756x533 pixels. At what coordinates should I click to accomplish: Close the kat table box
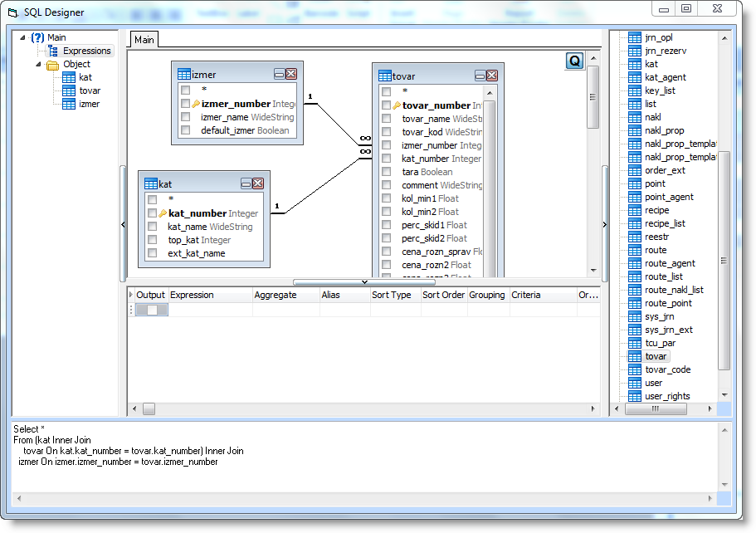pos(258,183)
